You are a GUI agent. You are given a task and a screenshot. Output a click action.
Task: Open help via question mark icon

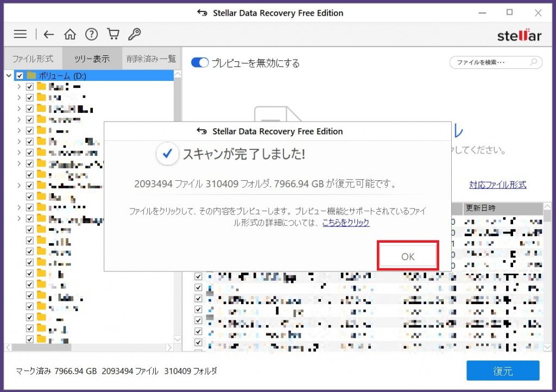pyautogui.click(x=91, y=34)
